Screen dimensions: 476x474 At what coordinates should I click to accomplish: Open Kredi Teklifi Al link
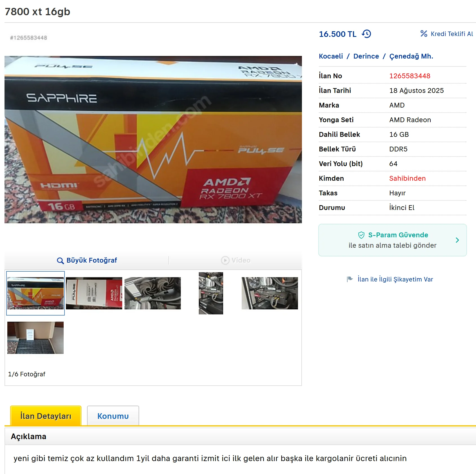coord(452,34)
